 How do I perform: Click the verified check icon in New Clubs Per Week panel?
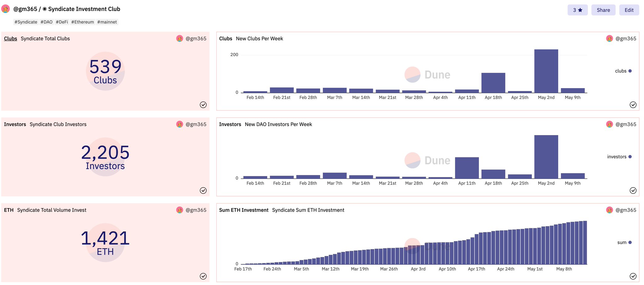pos(633,105)
